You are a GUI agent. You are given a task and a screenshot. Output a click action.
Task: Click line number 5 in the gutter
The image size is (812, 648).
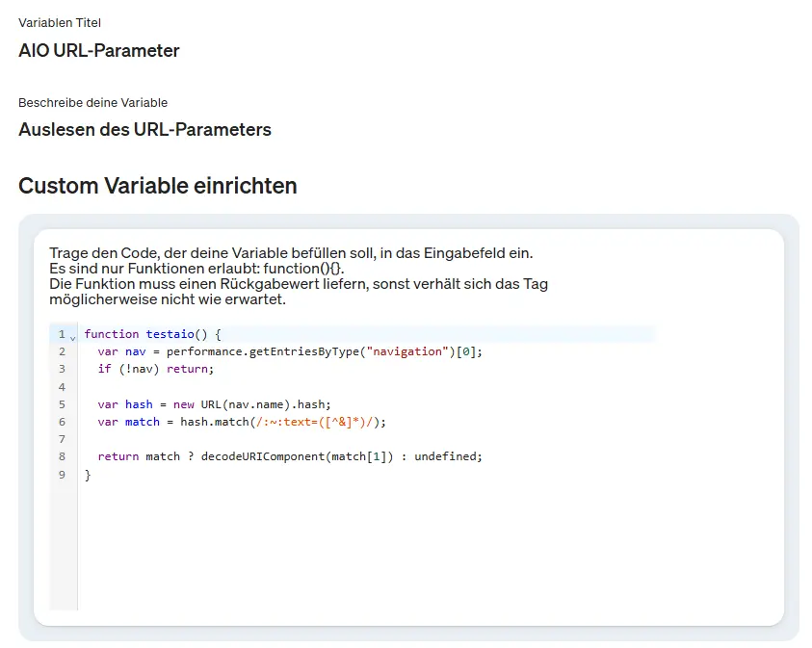[61, 403]
